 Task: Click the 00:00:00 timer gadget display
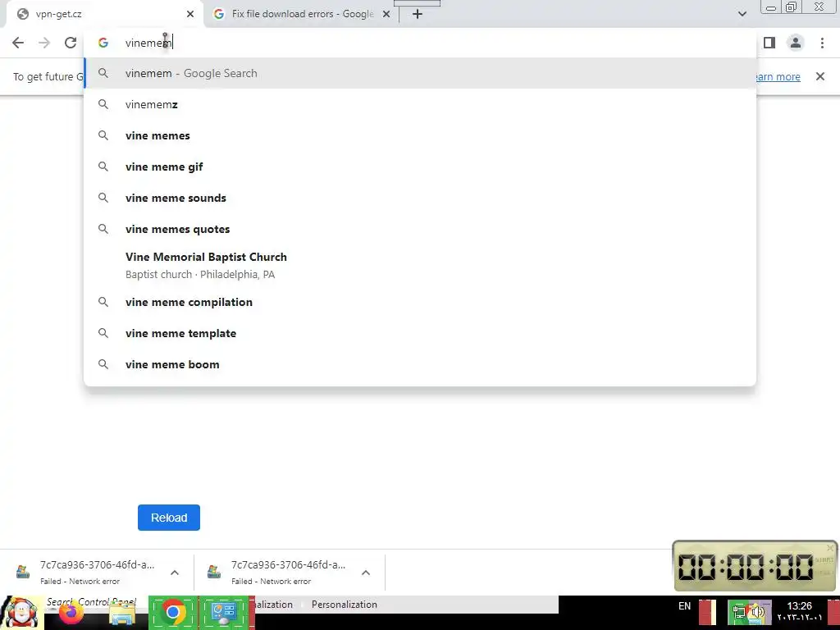point(746,567)
